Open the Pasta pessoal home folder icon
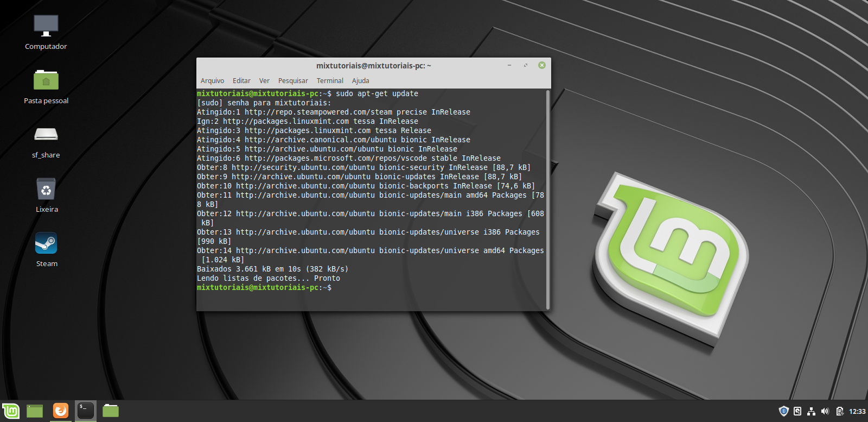Screen dimensions: 868x422 click(46, 80)
